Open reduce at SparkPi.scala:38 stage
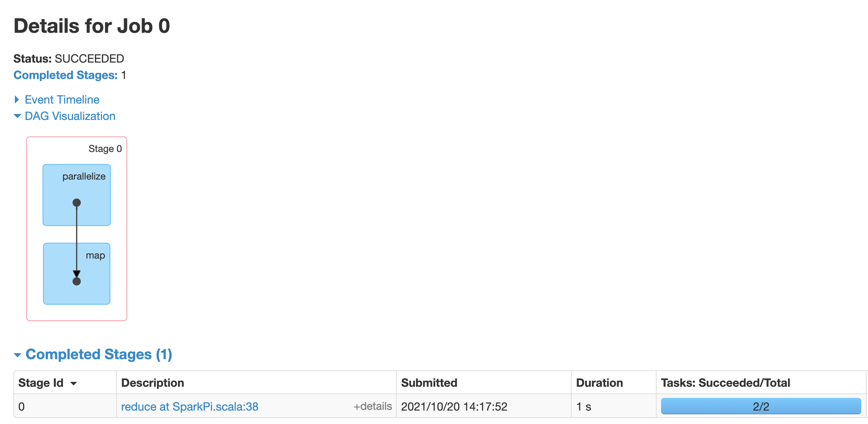 coord(190,406)
